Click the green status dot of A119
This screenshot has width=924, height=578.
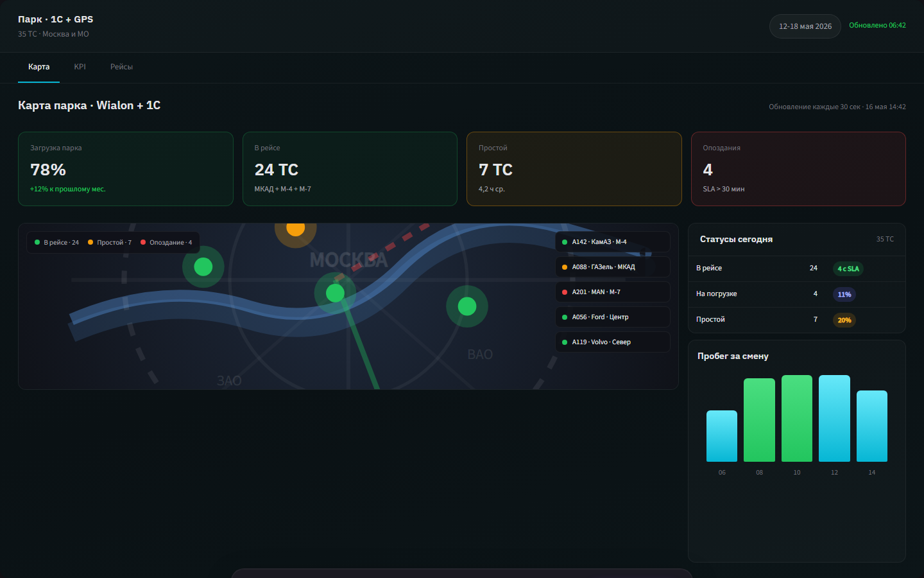(x=565, y=342)
